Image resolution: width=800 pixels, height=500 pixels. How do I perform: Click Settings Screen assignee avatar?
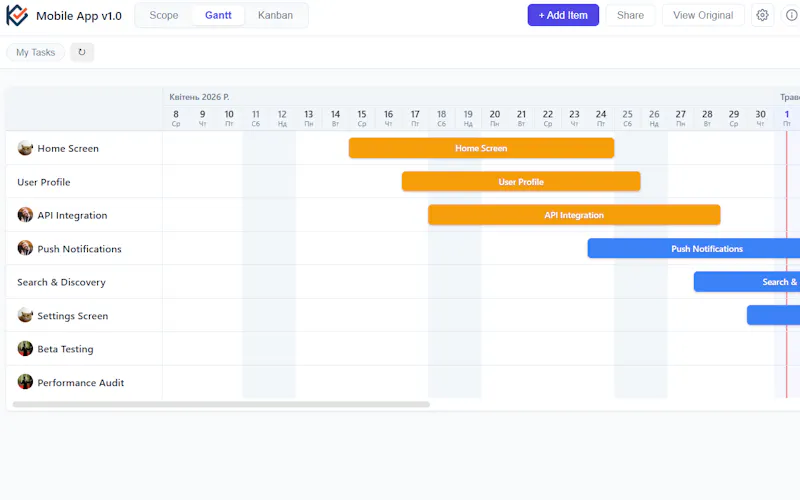[25, 315]
